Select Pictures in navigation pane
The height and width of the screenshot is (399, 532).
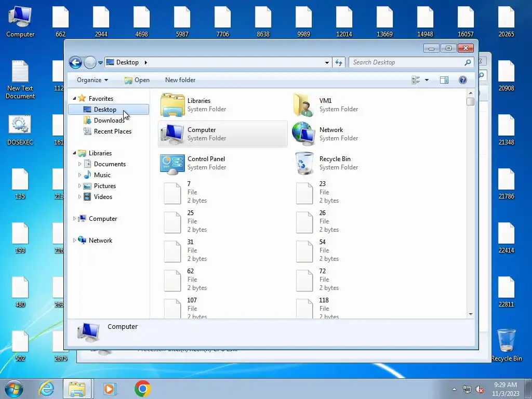(105, 186)
